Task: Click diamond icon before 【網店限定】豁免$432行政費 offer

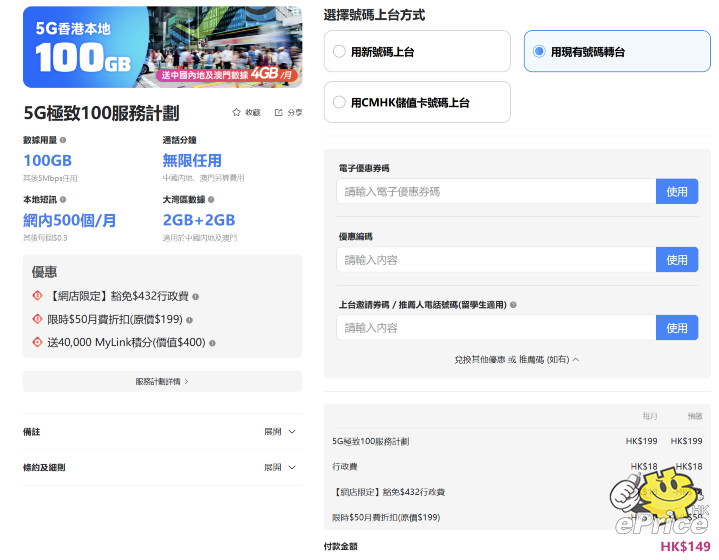Action: (x=37, y=296)
